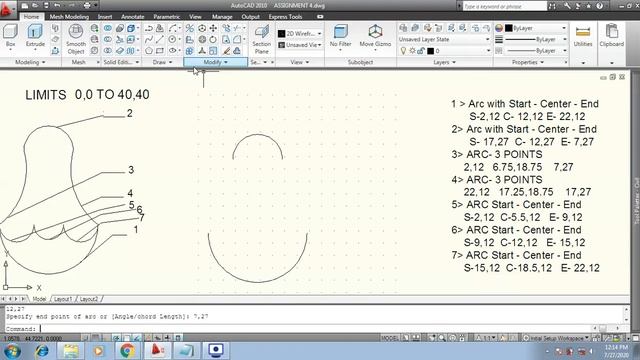Open the Utilities measure panel
Viewport: 640px width, 360px height.
[x=583, y=36]
